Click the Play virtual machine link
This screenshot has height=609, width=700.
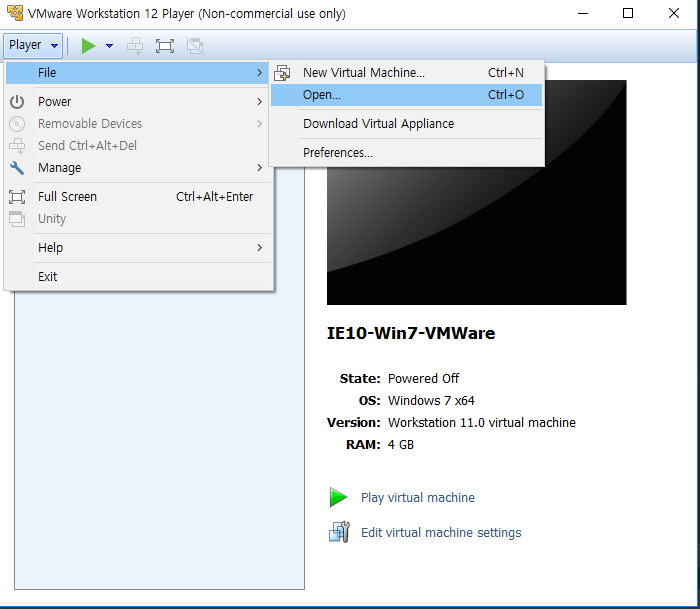(418, 497)
